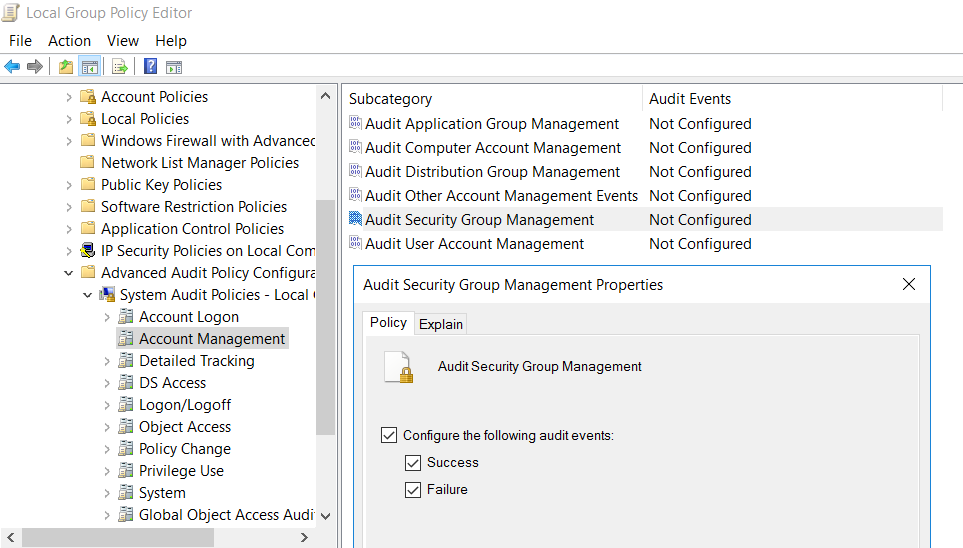Click the Export List toolbar icon
The height and width of the screenshot is (548, 963).
pyautogui.click(x=120, y=67)
